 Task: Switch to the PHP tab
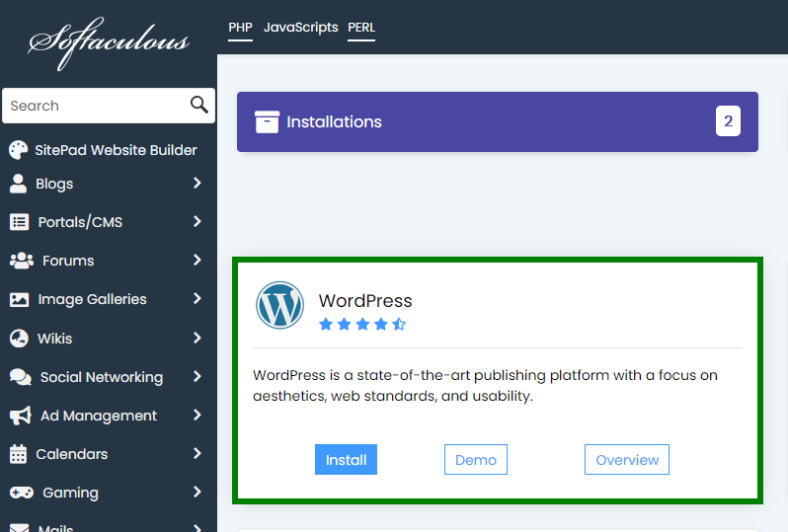240,28
